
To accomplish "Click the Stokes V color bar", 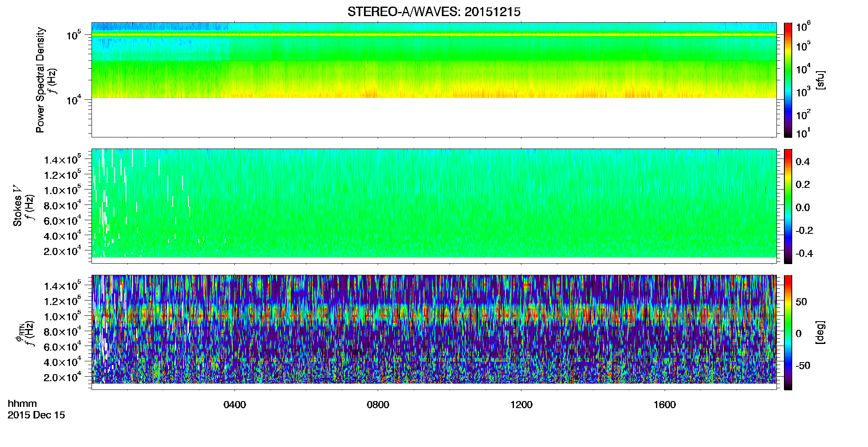I will pyautogui.click(x=788, y=206).
